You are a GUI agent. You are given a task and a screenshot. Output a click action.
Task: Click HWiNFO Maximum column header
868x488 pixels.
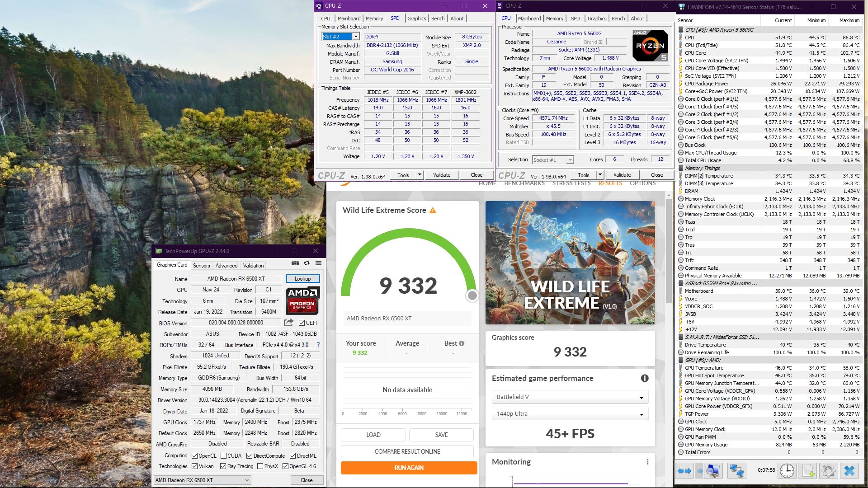[x=845, y=20]
